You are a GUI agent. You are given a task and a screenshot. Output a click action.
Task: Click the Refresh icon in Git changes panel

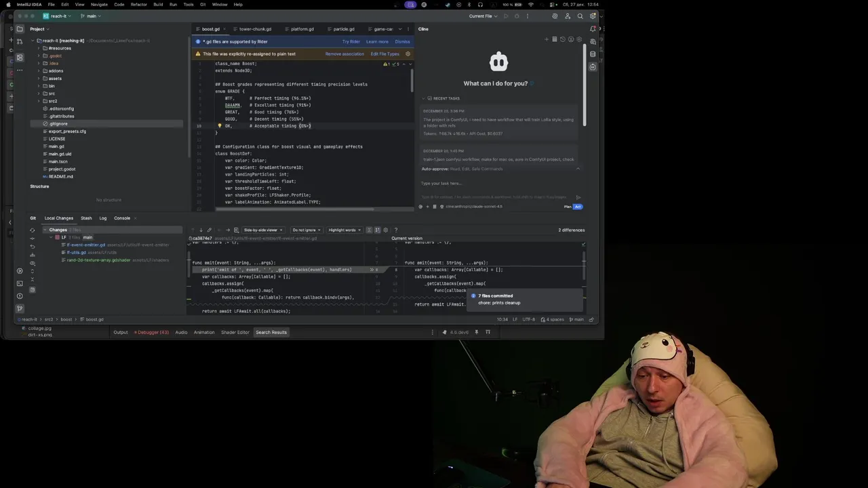coord(32,230)
